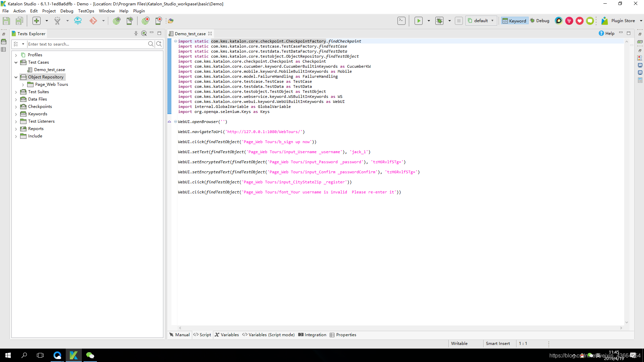Start Record Web globe icon
Image resolution: width=644 pixels, height=362 pixels.
point(146,21)
